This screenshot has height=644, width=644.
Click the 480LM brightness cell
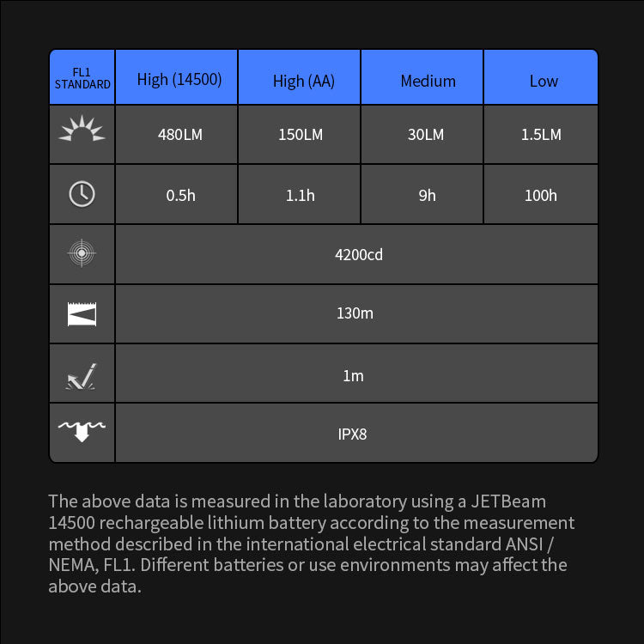(180, 135)
